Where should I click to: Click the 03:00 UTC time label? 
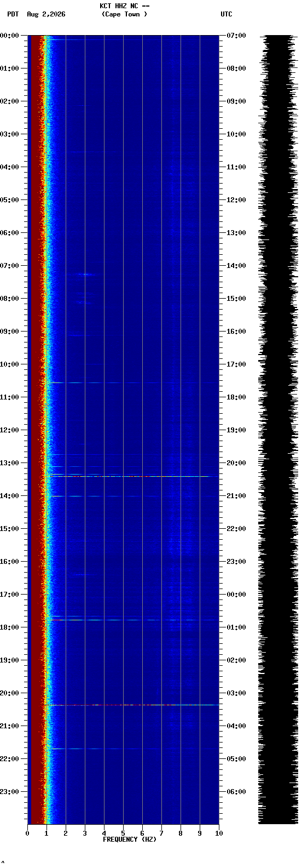pos(236,693)
